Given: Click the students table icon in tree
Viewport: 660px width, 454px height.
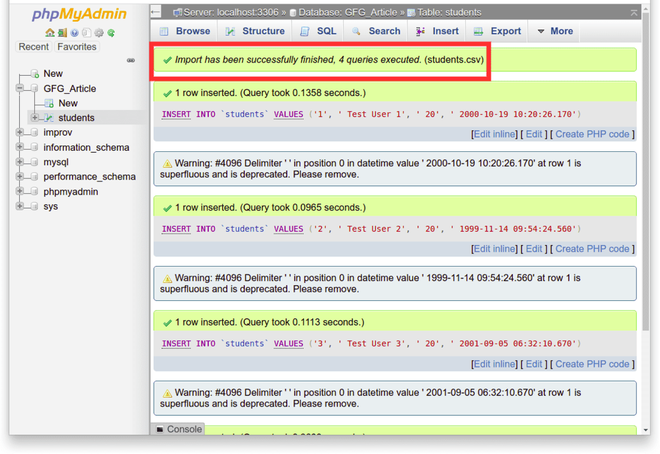Looking at the screenshot, I should [x=49, y=118].
